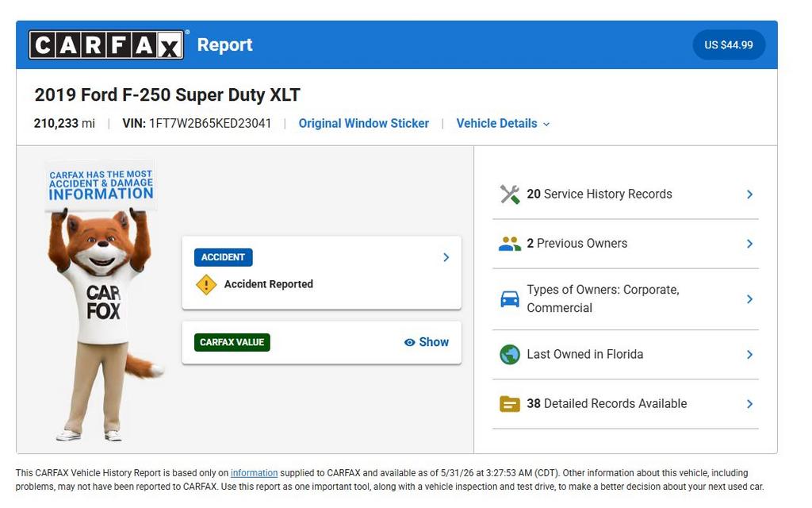Expand the Service History Records chevron
Image resolution: width=812 pixels, height=508 pixels.
[749, 194]
